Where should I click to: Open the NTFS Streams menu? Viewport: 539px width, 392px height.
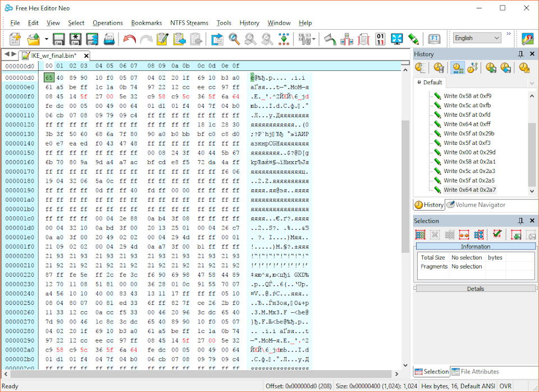point(189,23)
